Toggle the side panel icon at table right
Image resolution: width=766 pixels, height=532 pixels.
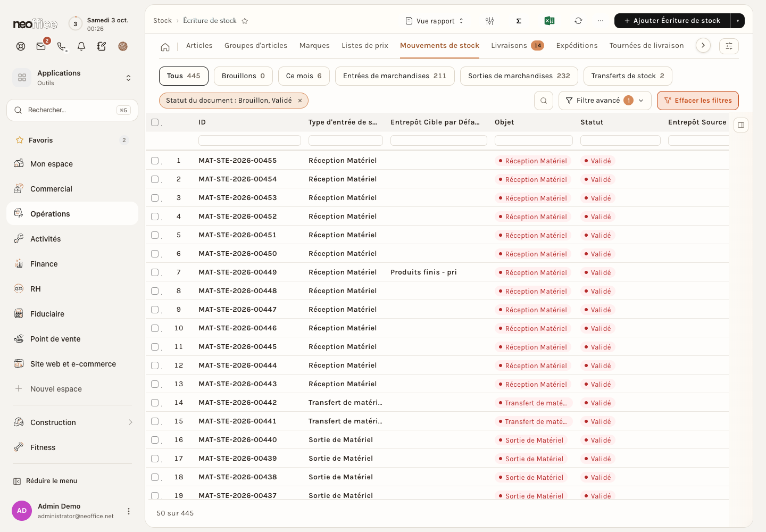[x=741, y=125]
